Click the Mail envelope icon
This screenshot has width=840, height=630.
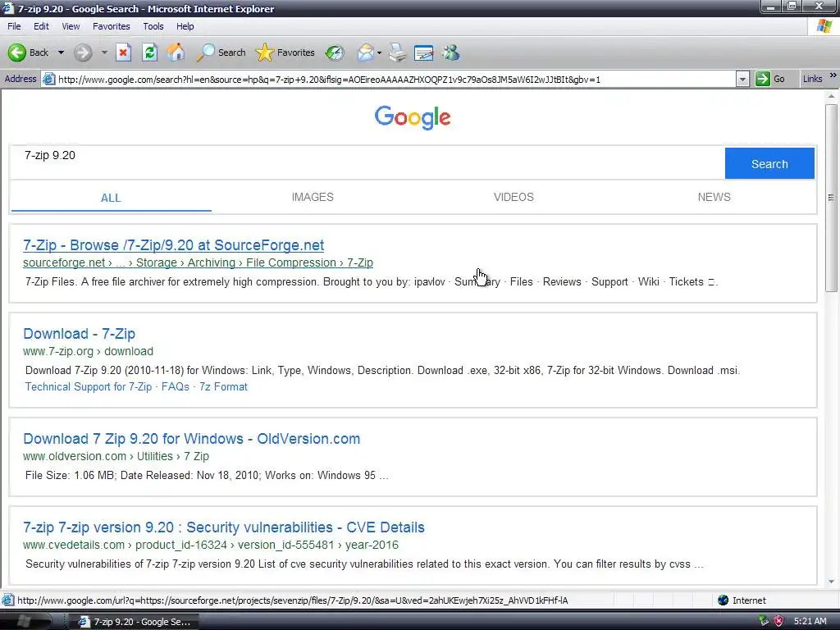pos(365,52)
